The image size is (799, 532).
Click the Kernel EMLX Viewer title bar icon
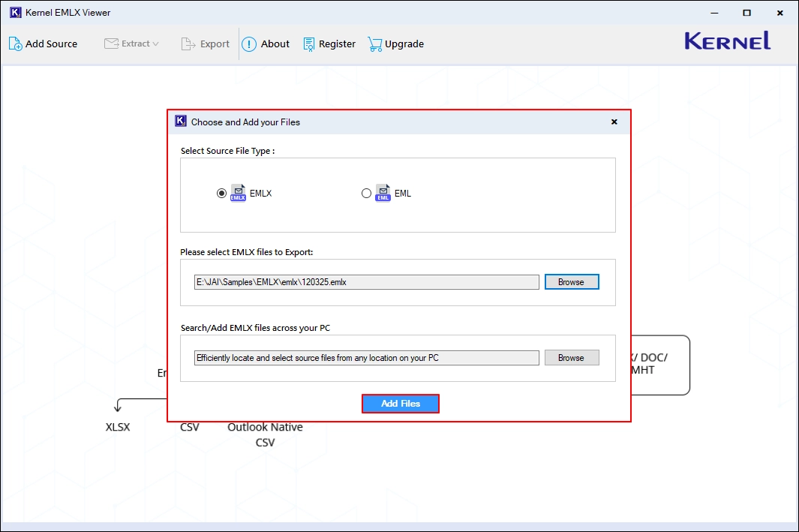(x=15, y=12)
